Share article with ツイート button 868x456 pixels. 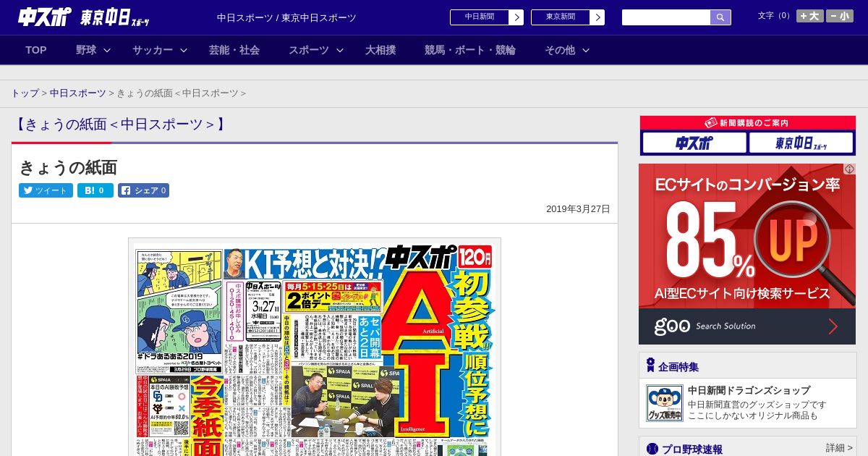click(x=46, y=190)
